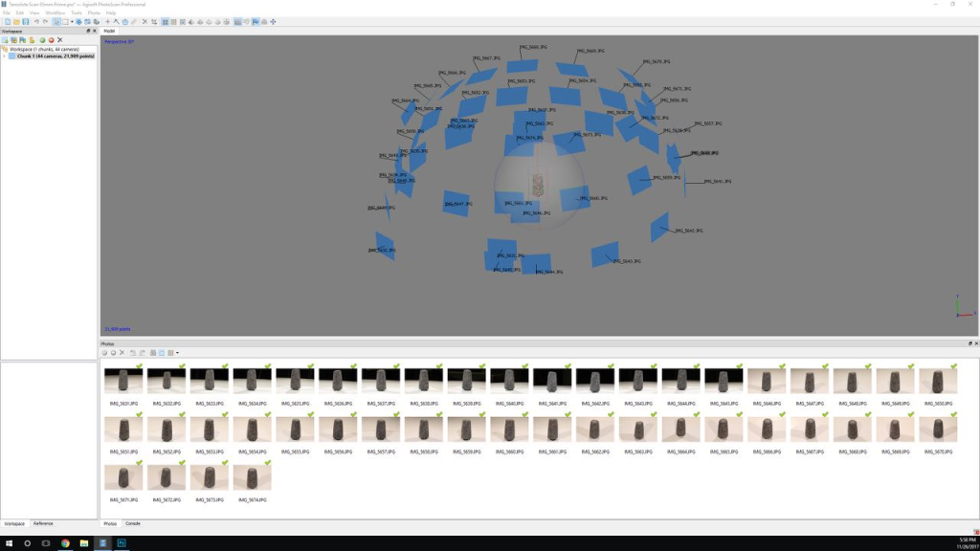Create a new project with the New icon
The image size is (980, 551).
tap(9, 22)
